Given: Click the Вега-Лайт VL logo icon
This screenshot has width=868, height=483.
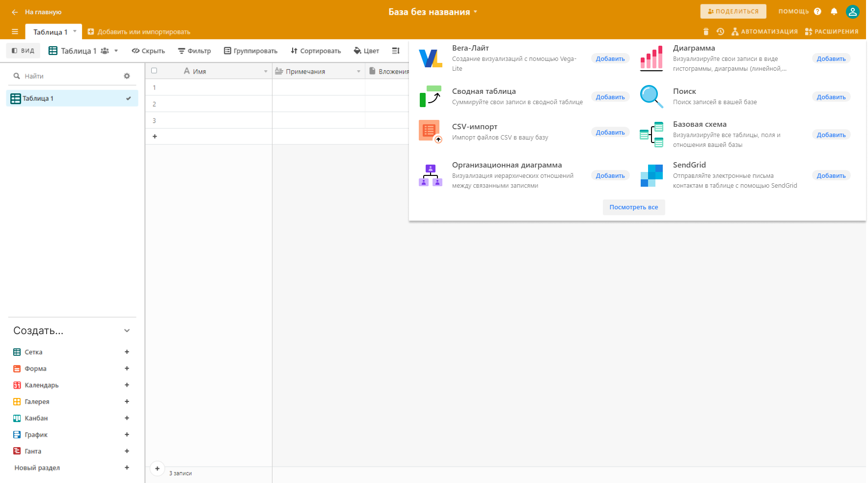Looking at the screenshot, I should coord(431,58).
